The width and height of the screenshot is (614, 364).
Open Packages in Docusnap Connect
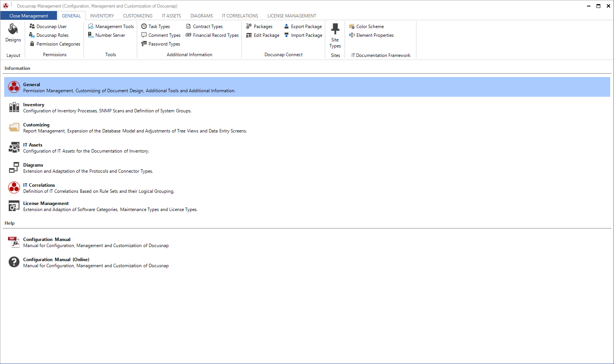[x=259, y=27]
